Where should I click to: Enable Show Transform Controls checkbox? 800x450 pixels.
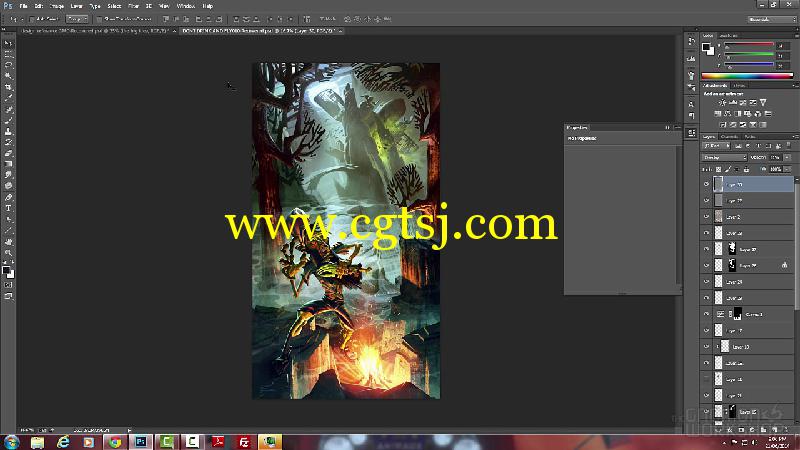coord(99,19)
